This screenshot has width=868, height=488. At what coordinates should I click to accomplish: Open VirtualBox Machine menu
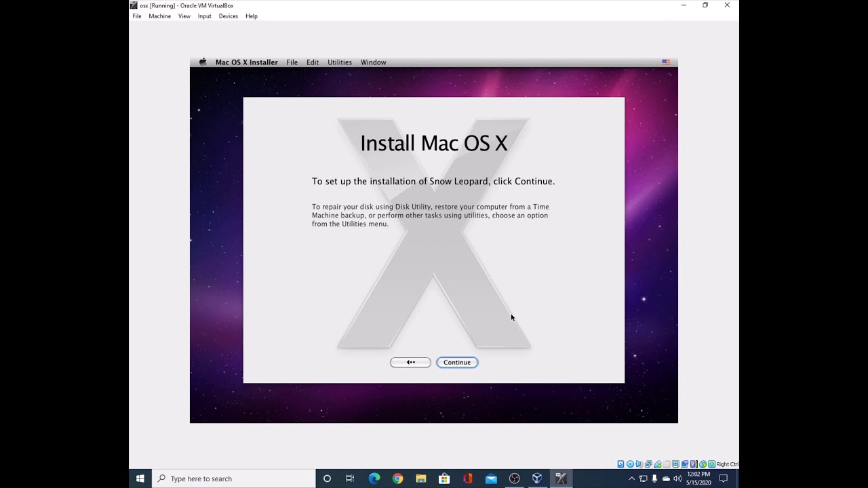pos(159,16)
